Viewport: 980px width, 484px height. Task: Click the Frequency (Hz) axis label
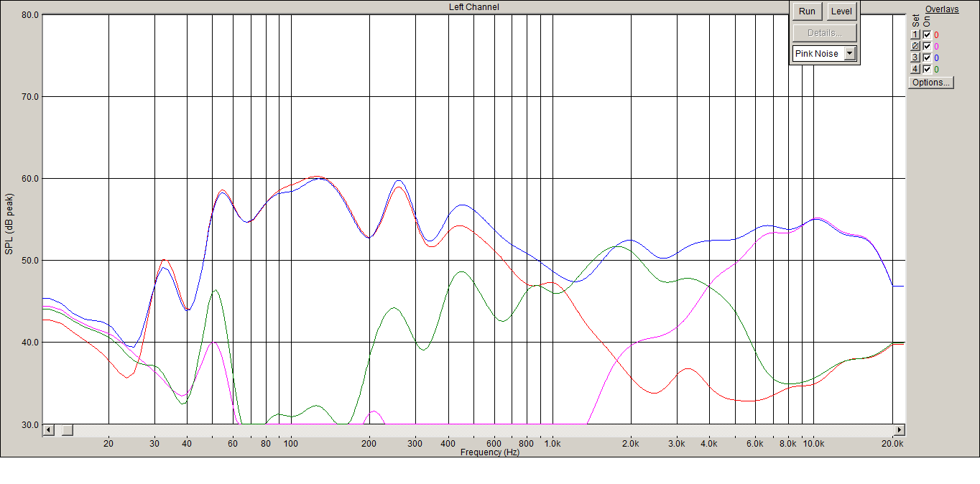490,452
